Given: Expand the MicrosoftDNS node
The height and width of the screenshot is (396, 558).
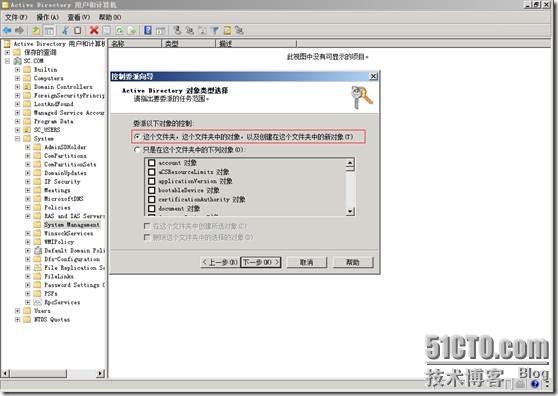Looking at the screenshot, I should click(27, 199).
